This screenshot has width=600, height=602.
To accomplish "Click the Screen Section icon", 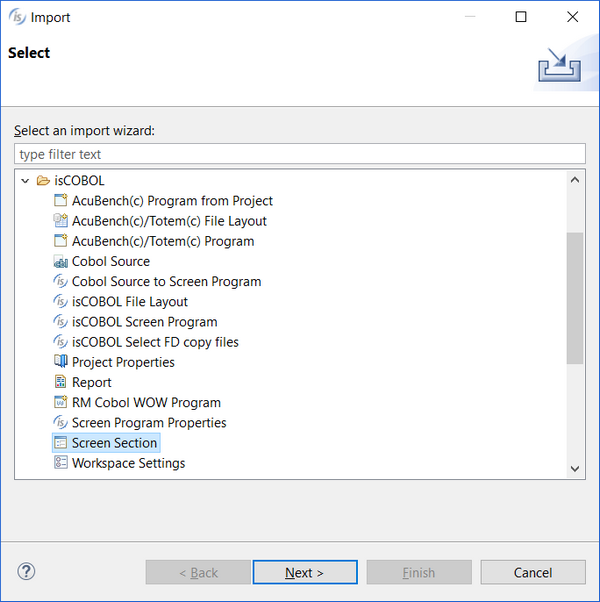I will [60, 443].
